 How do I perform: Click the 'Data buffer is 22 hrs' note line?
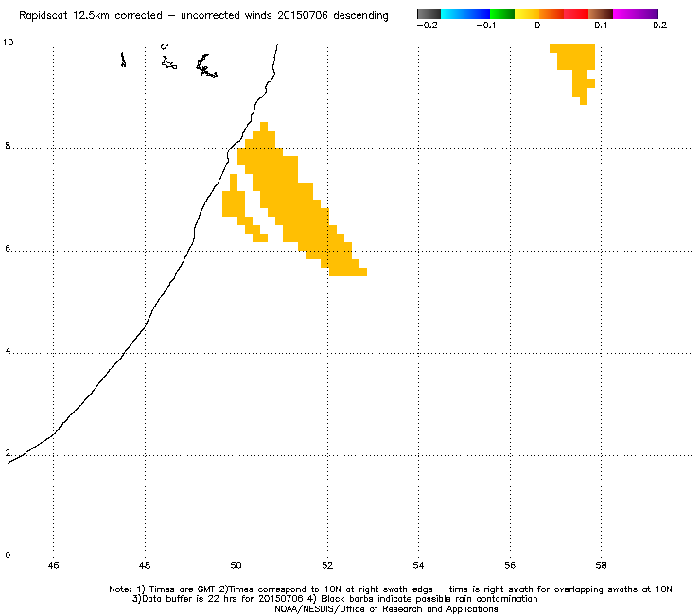tap(335, 599)
